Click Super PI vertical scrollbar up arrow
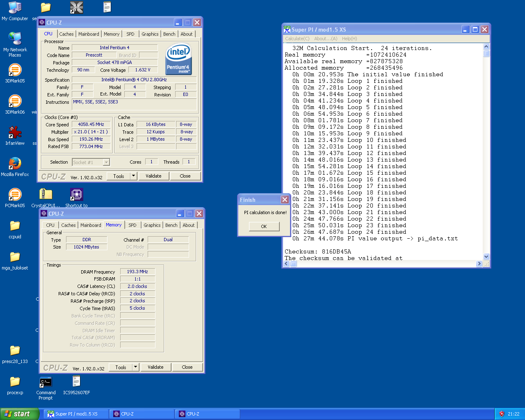Screen dimensions: 525x420 click(486, 47)
